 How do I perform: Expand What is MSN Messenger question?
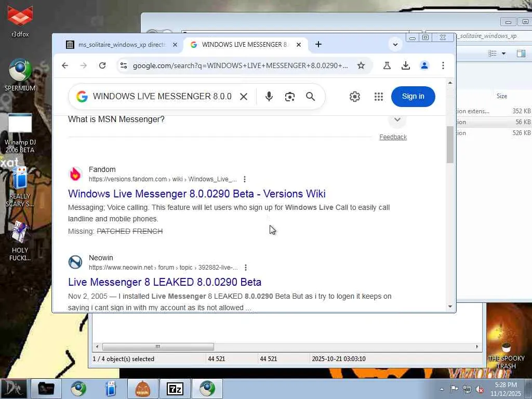click(397, 119)
